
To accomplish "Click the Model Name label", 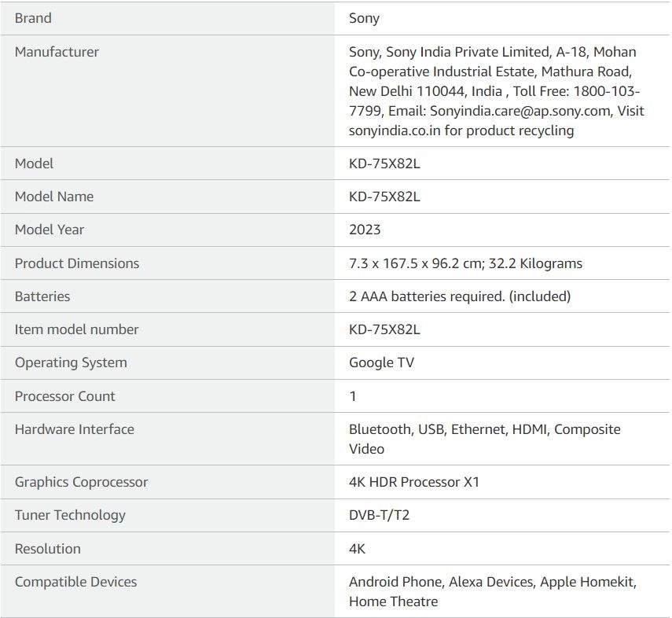I will click(x=54, y=197).
